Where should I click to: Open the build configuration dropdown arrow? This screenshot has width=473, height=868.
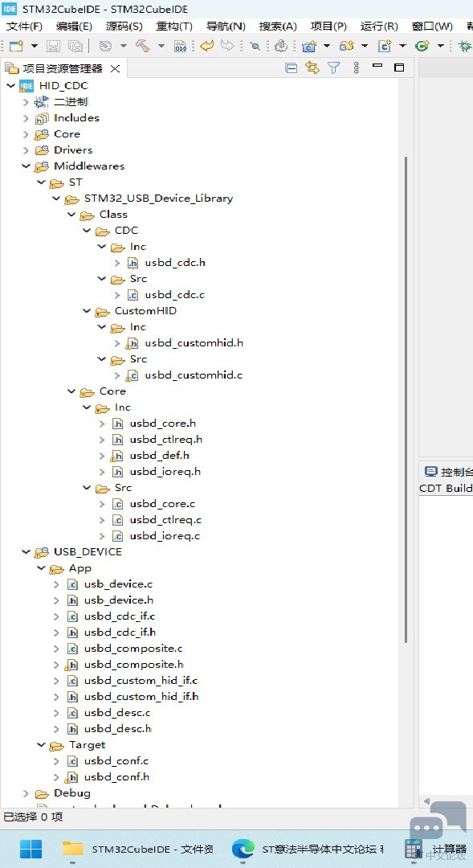click(124, 46)
